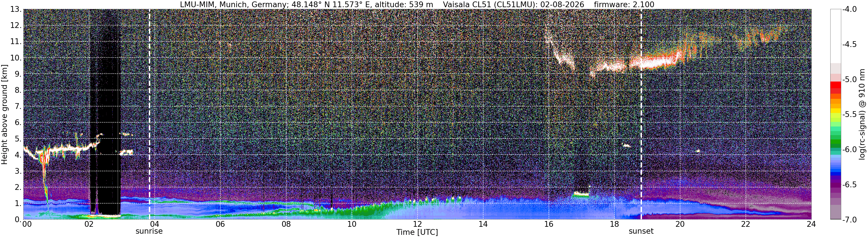Click the 'Height above ground [km]' axis label
Screen dimensions: 868x238
4,115
